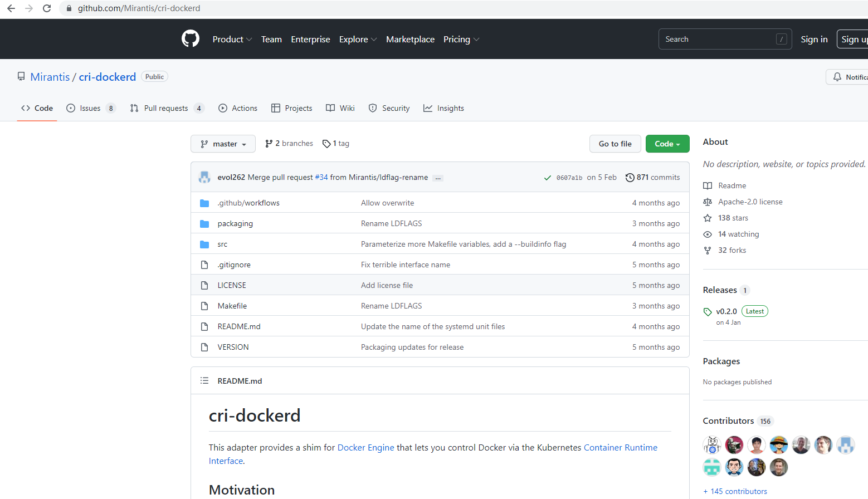This screenshot has height=499, width=868.
Task: Click the star icon next to 138 stars
Action: point(708,218)
